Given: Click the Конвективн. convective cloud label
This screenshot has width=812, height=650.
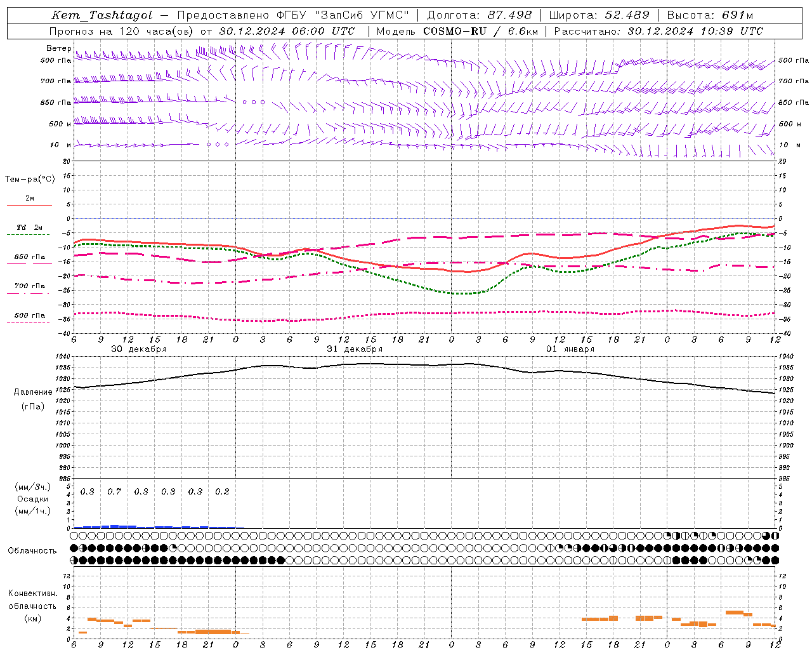Looking at the screenshot, I should point(32,594).
